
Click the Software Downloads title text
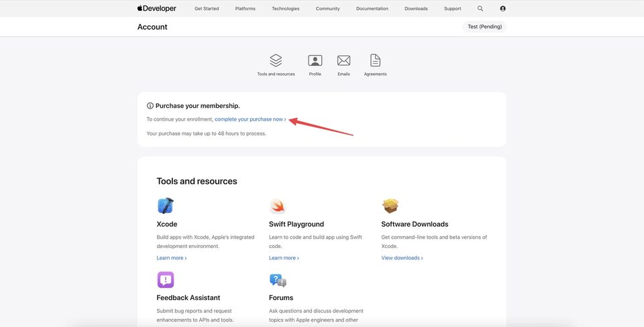click(x=415, y=224)
